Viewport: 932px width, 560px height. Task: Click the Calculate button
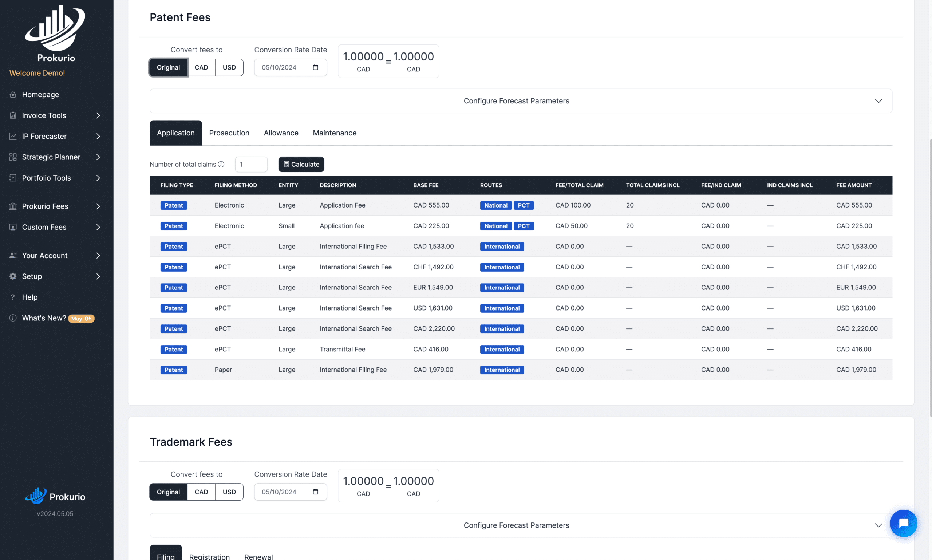tap(301, 164)
